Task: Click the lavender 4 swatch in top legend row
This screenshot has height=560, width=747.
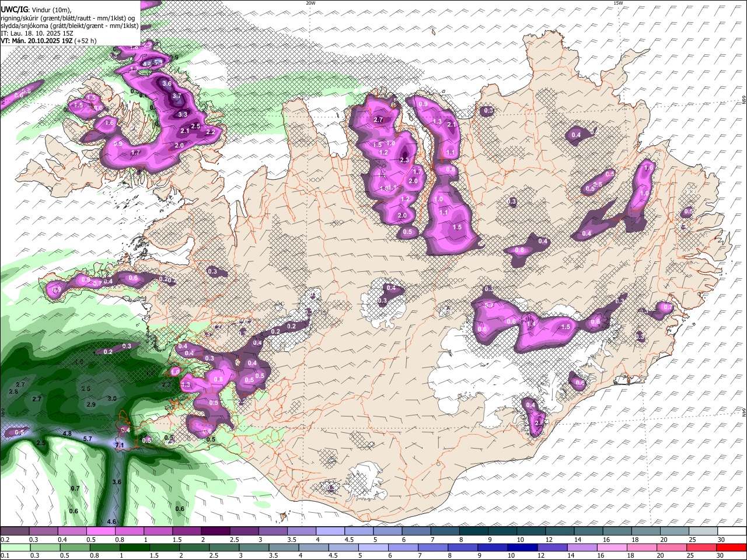Action: pos(330,531)
